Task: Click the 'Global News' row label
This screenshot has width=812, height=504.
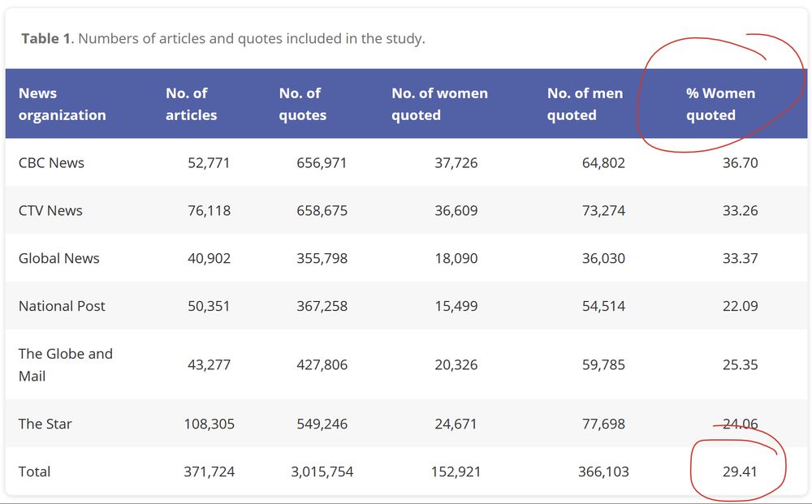Action: click(59, 258)
